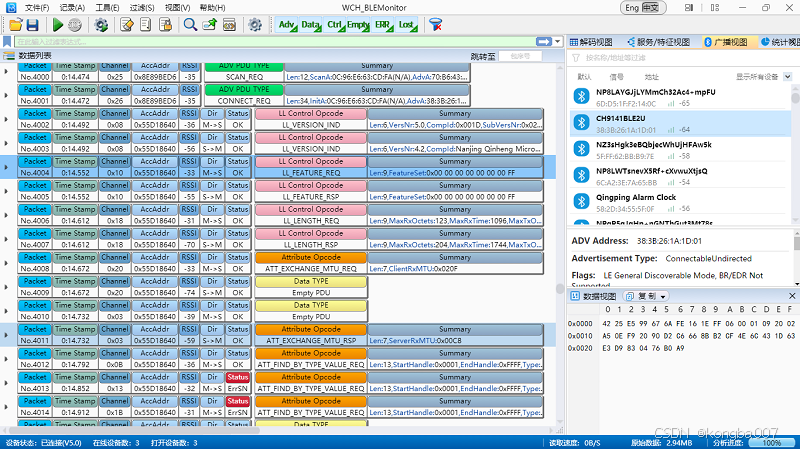The height and width of the screenshot is (449, 800).
Task: Click the data list icon beside 数据列表
Action: (x=9, y=56)
